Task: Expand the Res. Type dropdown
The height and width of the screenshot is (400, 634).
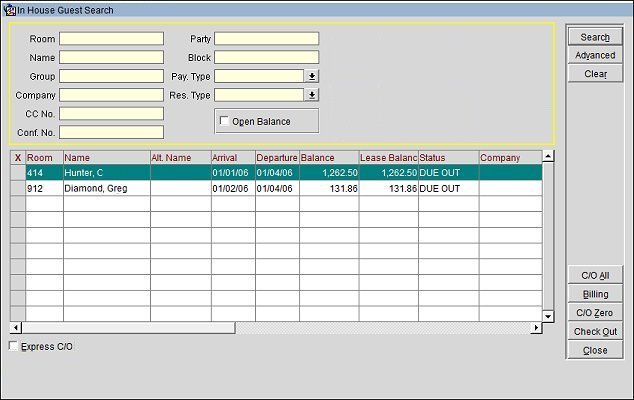Action: point(311,95)
